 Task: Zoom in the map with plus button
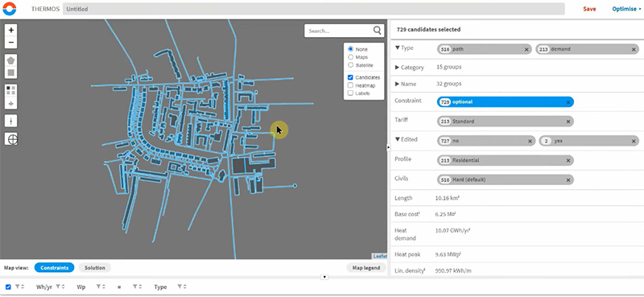(x=11, y=30)
